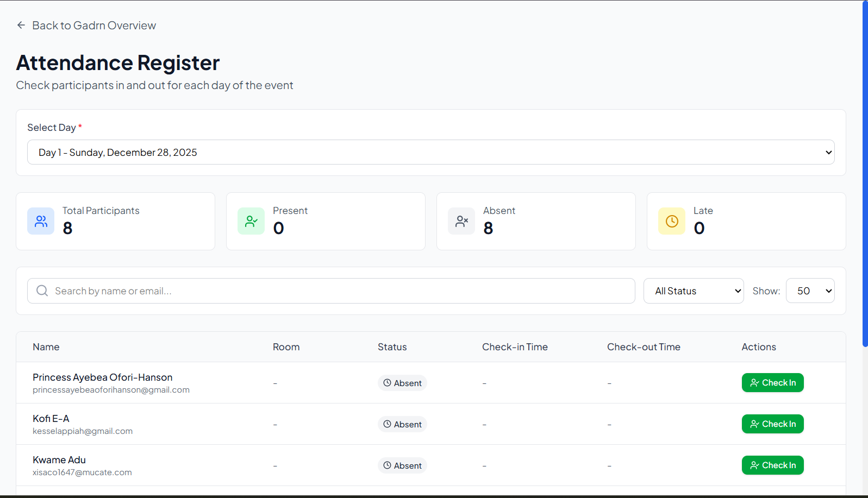Click the Late count 0
This screenshot has width=868, height=498.
click(699, 228)
